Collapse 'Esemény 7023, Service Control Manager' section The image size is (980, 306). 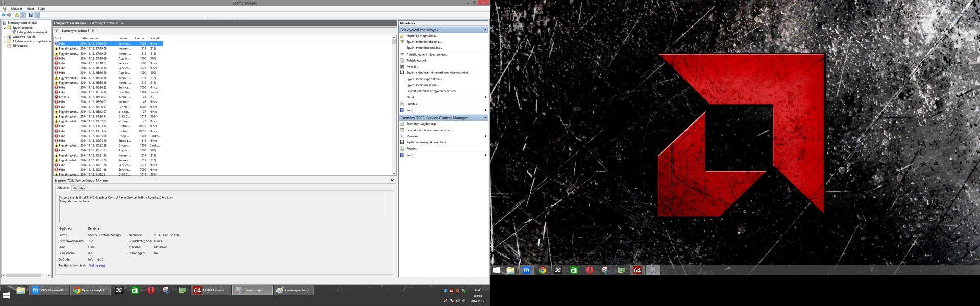(x=485, y=118)
